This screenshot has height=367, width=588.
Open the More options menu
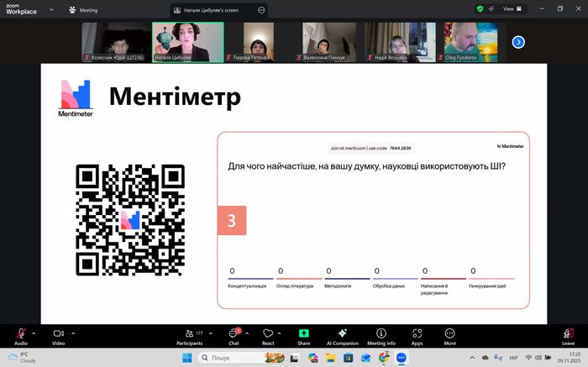(x=449, y=335)
